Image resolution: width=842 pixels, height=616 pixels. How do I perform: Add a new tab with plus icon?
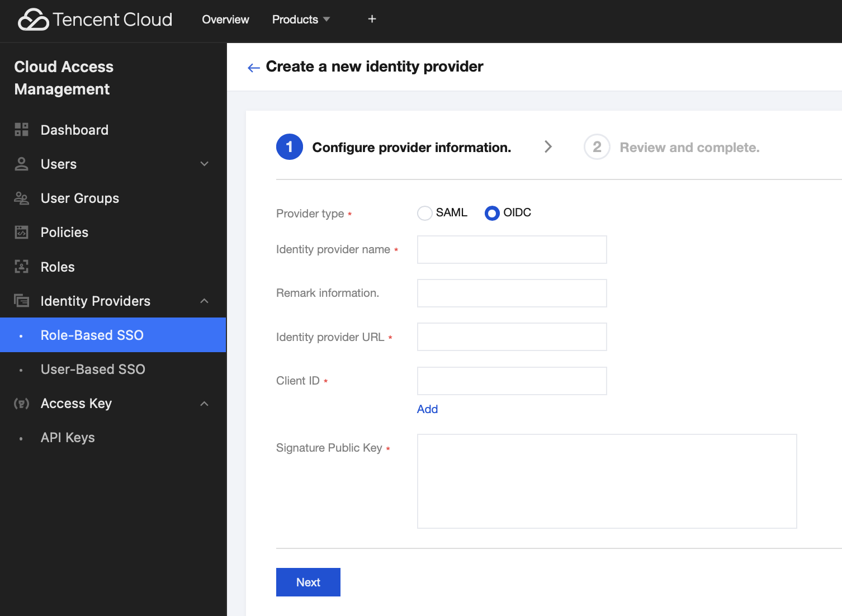click(x=372, y=19)
